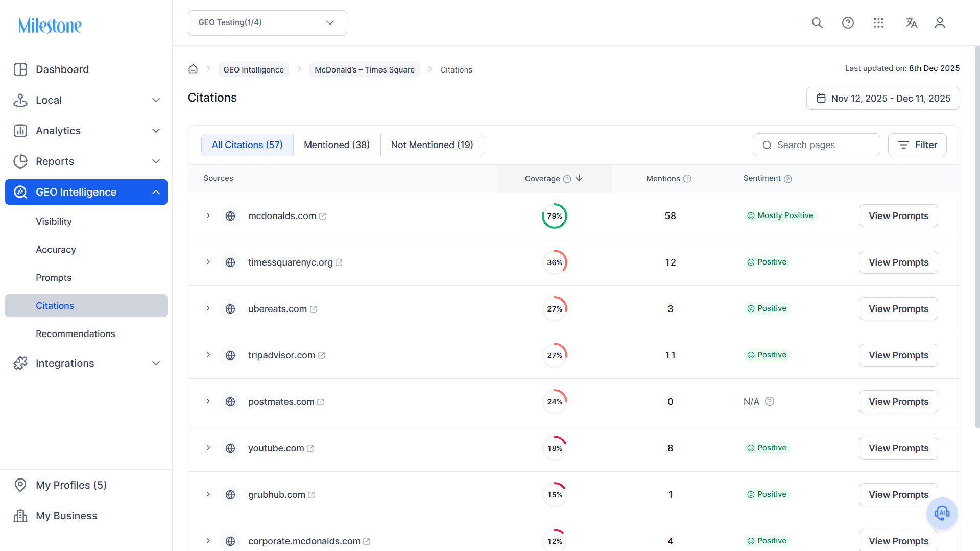Switch to Not Mentioned (19) tab
The image size is (980, 551).
click(432, 145)
